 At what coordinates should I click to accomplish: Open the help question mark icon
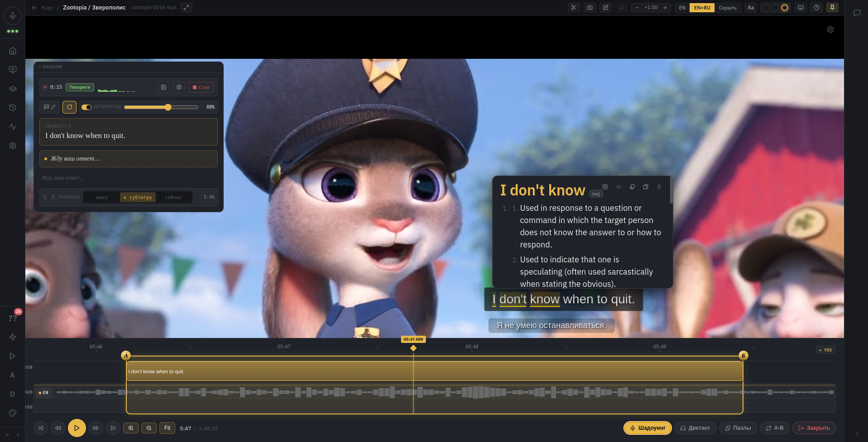point(816,8)
